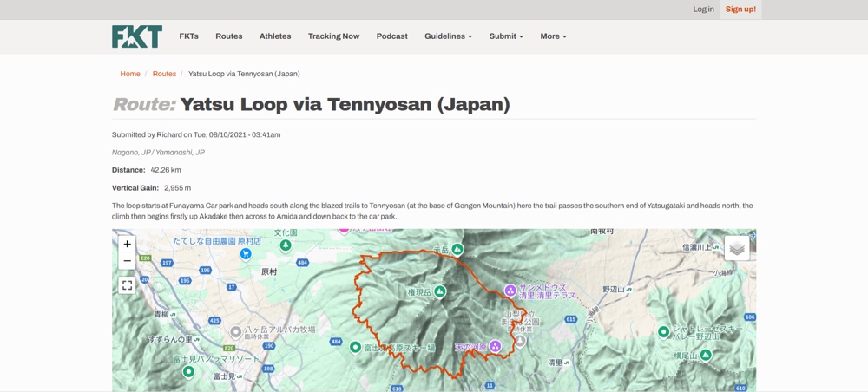This screenshot has height=392, width=868.
Task: Click the 横尾山 mountain marker
Action: (705, 356)
